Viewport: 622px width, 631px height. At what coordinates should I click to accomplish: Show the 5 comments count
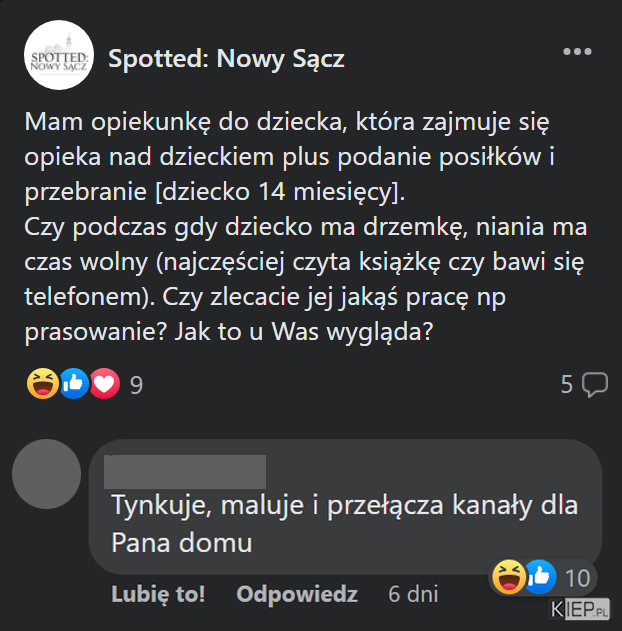pos(566,384)
